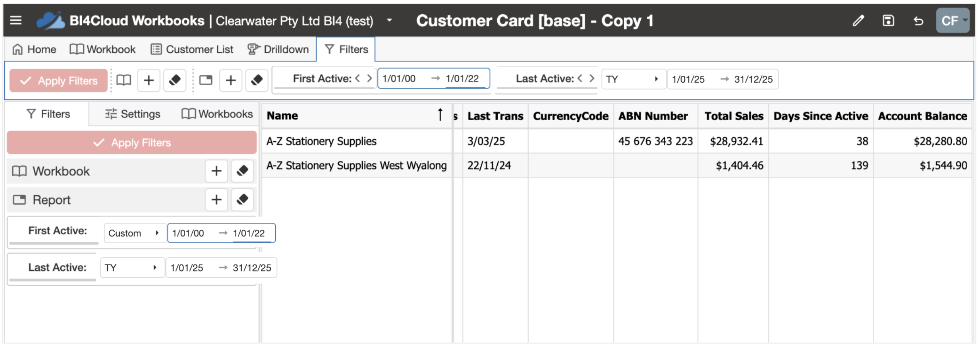Expand the company selector dropdown arrow
This screenshot has width=980, height=348.
[389, 20]
